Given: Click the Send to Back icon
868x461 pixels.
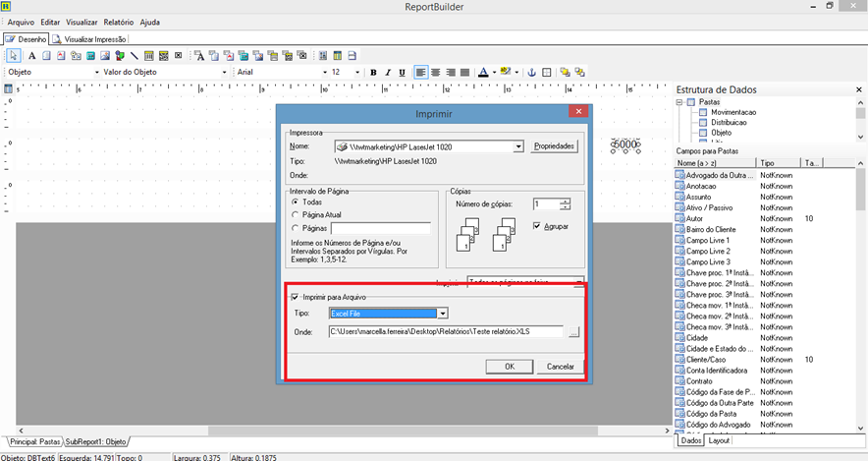Looking at the screenshot, I should click(x=579, y=72).
